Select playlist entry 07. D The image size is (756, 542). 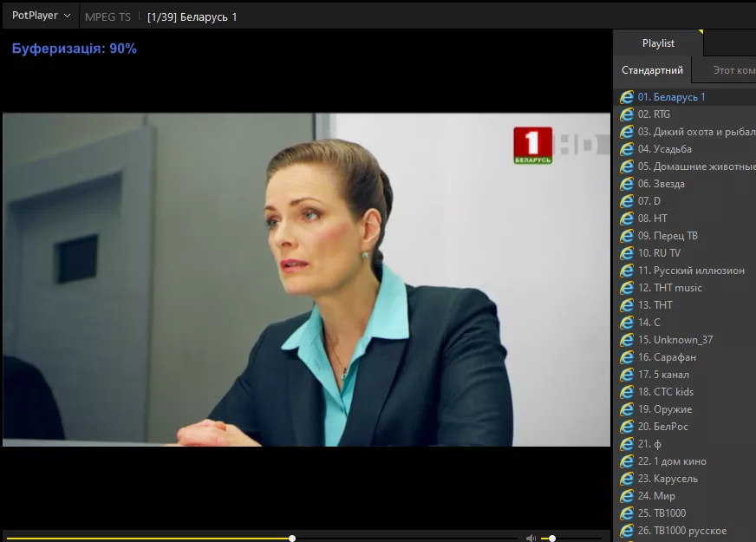coord(685,201)
